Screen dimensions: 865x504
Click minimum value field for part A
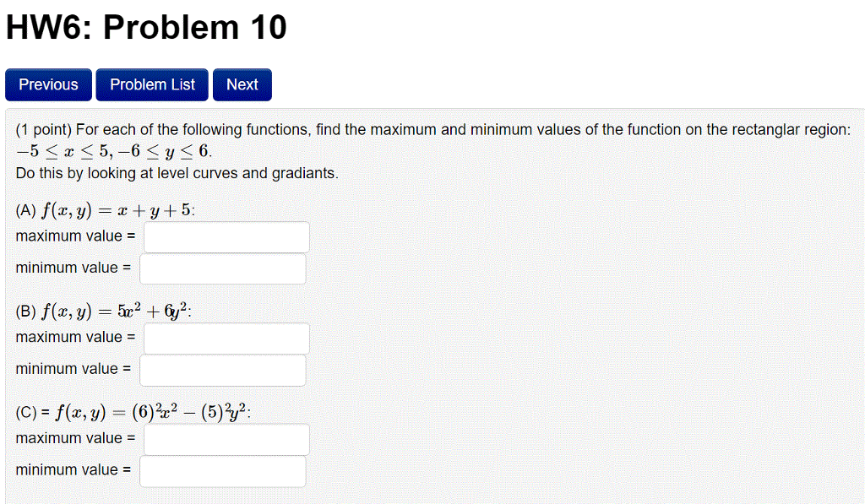pos(222,268)
